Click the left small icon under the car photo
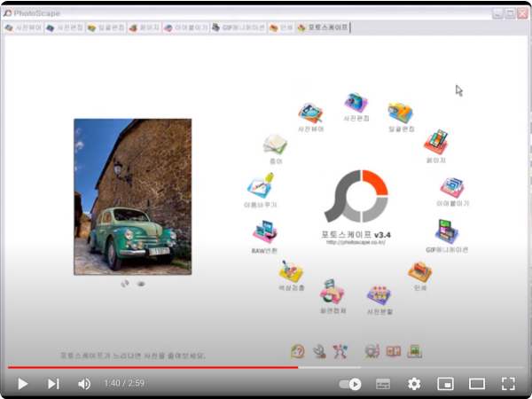The image size is (532, 399). click(x=125, y=284)
